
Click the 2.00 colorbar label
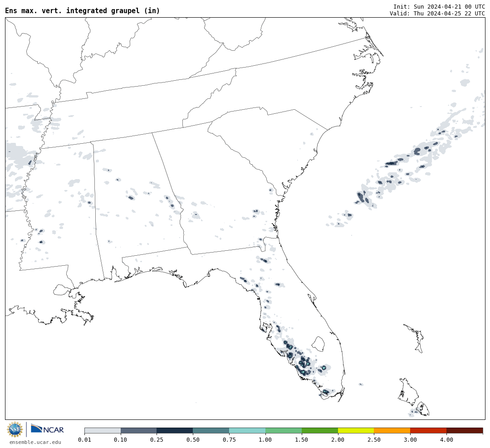click(338, 439)
